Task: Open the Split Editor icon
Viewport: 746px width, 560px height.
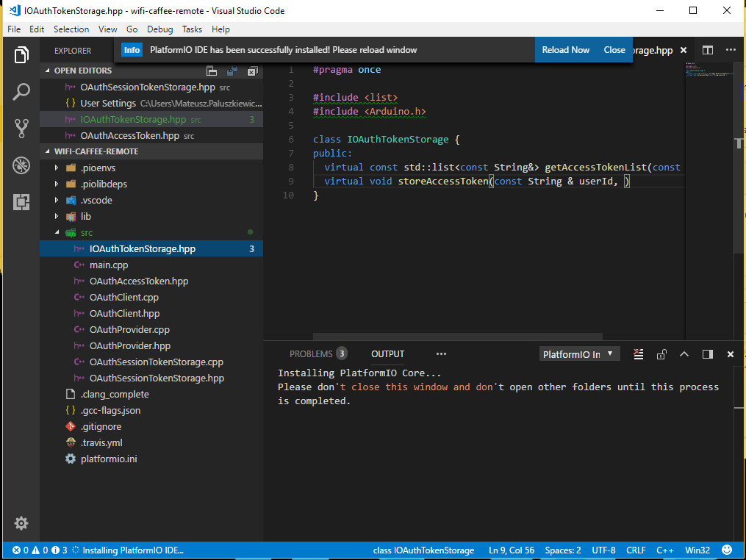Action: point(706,49)
